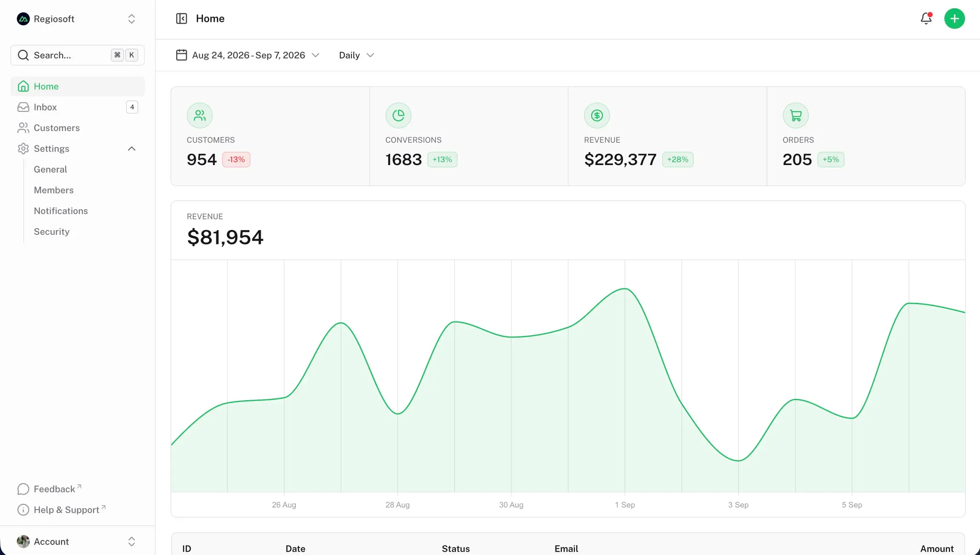
Task: Expand the Regiosoft team switcher
Action: [78, 19]
